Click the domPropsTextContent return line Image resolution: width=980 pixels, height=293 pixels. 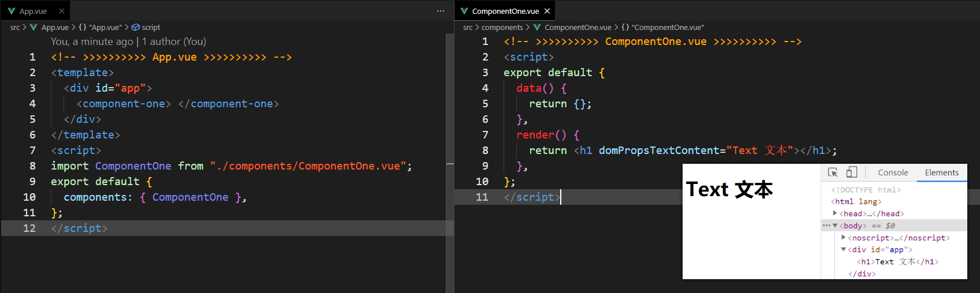click(x=683, y=151)
